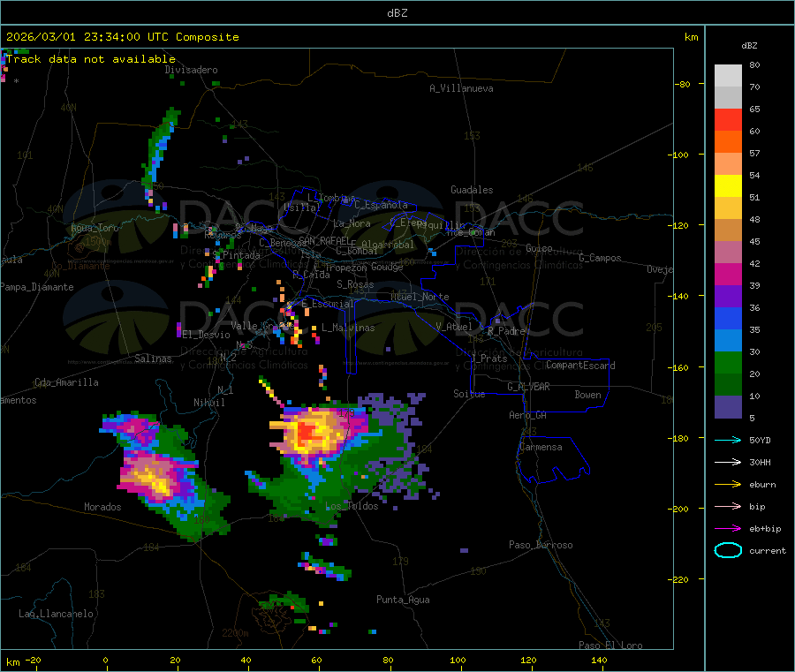Viewport: 795px width, 672px height.
Task: Click the red storm core near Los_Toldos
Action: tap(307, 432)
